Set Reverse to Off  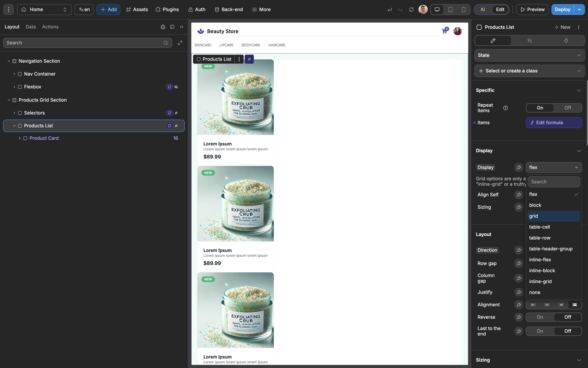(568, 317)
